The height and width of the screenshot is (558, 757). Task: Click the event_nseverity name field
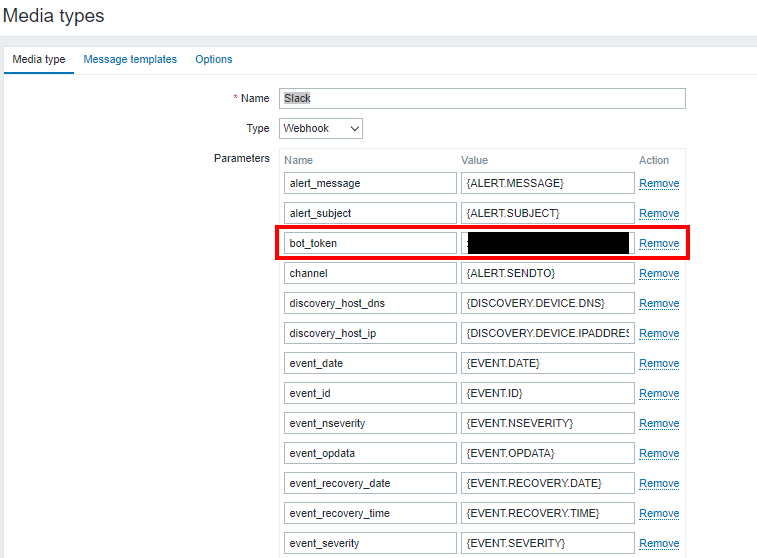370,423
